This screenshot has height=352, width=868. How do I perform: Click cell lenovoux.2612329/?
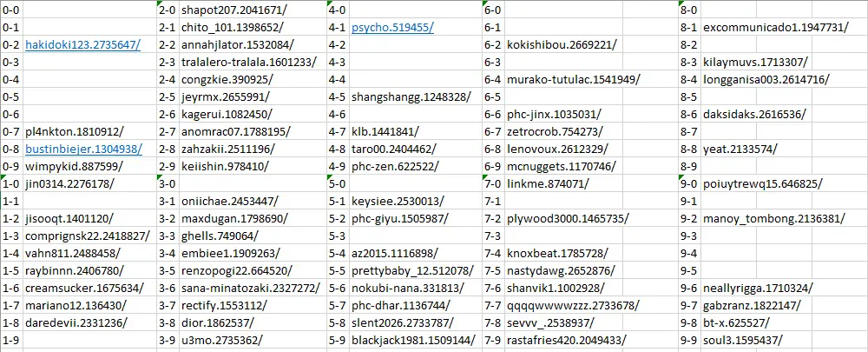point(563,149)
